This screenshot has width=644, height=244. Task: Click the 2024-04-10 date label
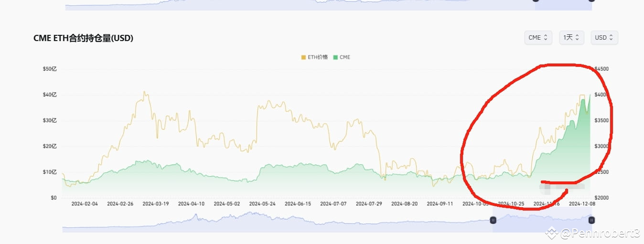[x=191, y=203]
